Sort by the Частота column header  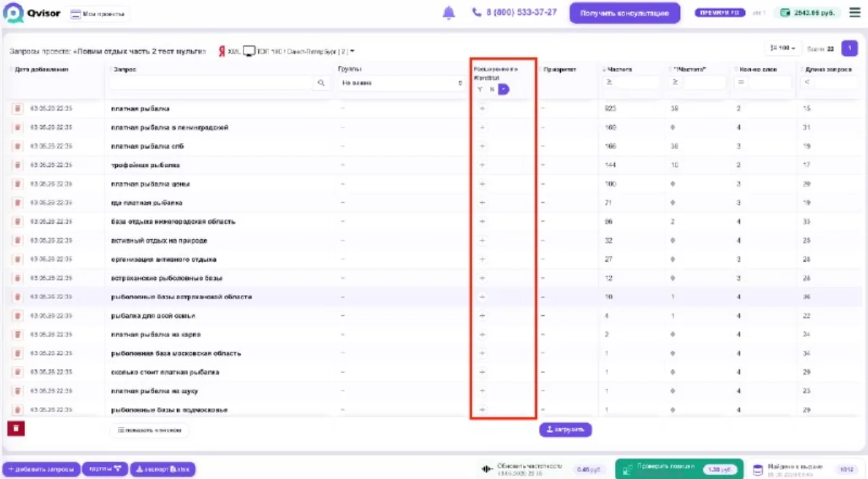click(620, 69)
